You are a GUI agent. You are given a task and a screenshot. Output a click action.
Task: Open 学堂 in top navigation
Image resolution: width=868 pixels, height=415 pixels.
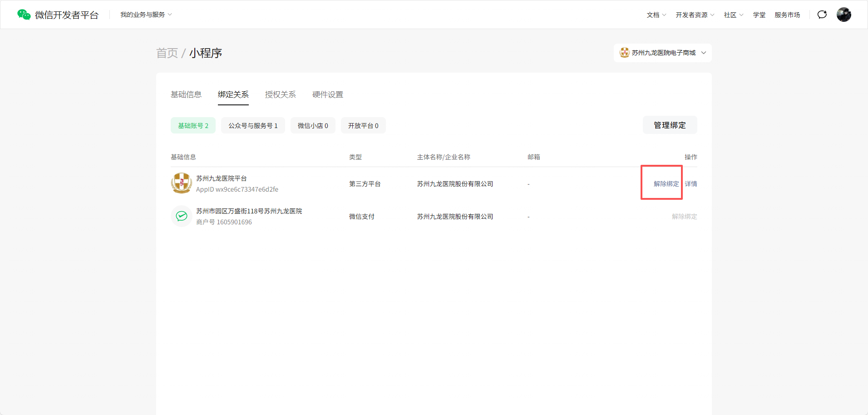pos(759,15)
